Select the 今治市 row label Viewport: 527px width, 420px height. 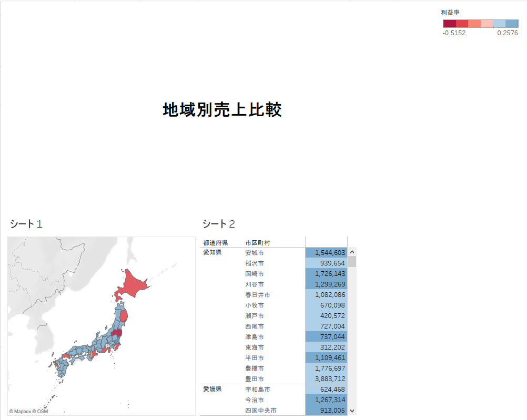point(255,400)
